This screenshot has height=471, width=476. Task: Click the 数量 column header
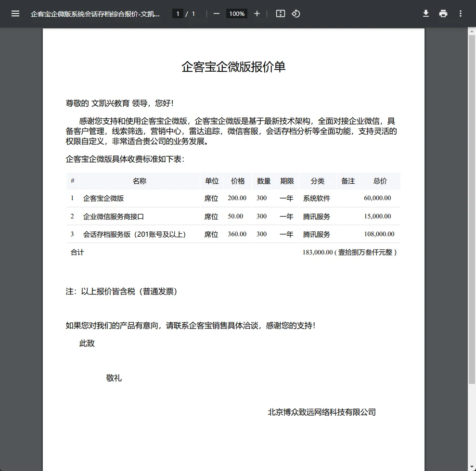(263, 181)
